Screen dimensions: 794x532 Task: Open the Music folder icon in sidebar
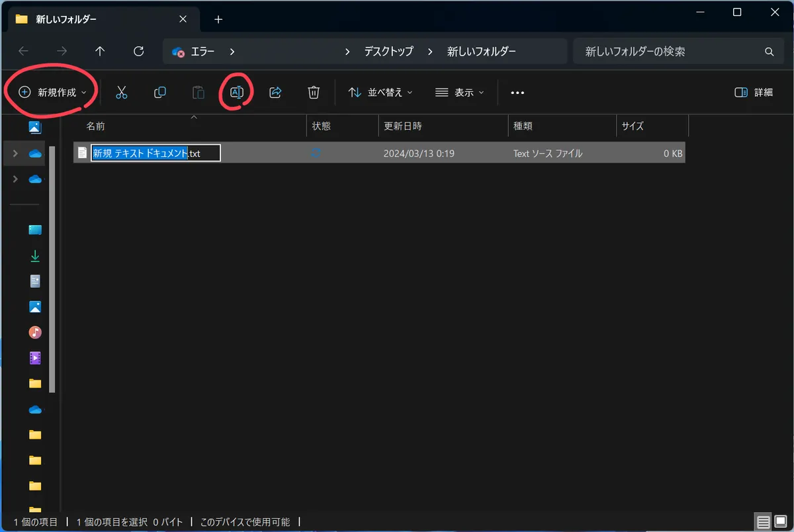(35, 332)
